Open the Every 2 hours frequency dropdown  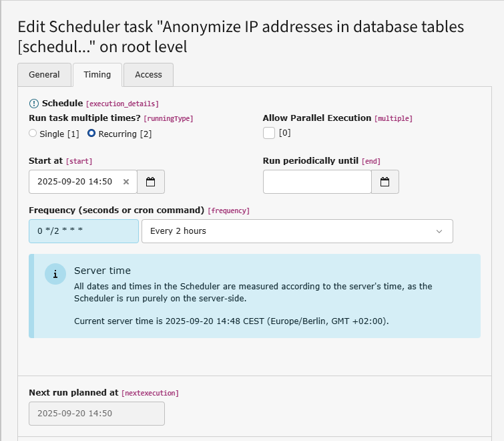point(297,231)
